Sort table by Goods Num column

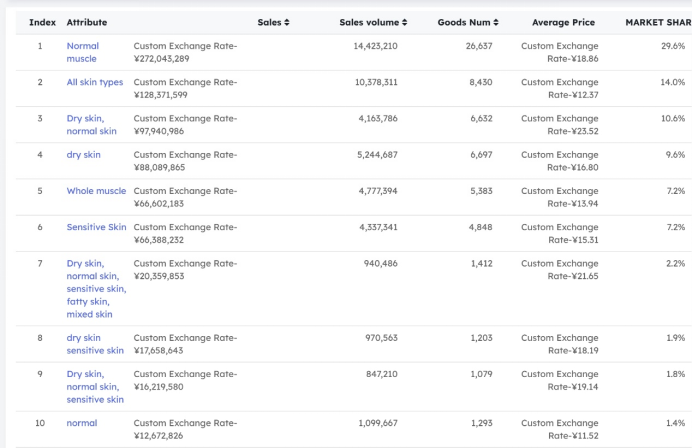coord(467,22)
